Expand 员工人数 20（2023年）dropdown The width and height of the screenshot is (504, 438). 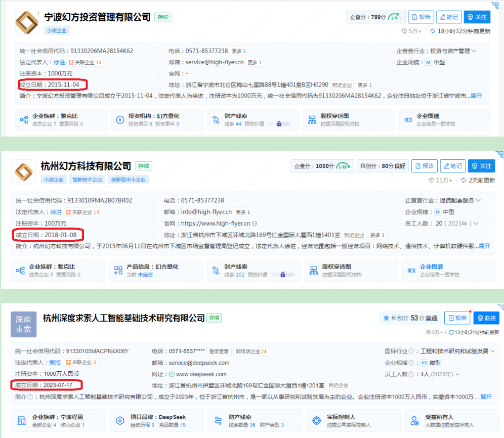click(476, 224)
